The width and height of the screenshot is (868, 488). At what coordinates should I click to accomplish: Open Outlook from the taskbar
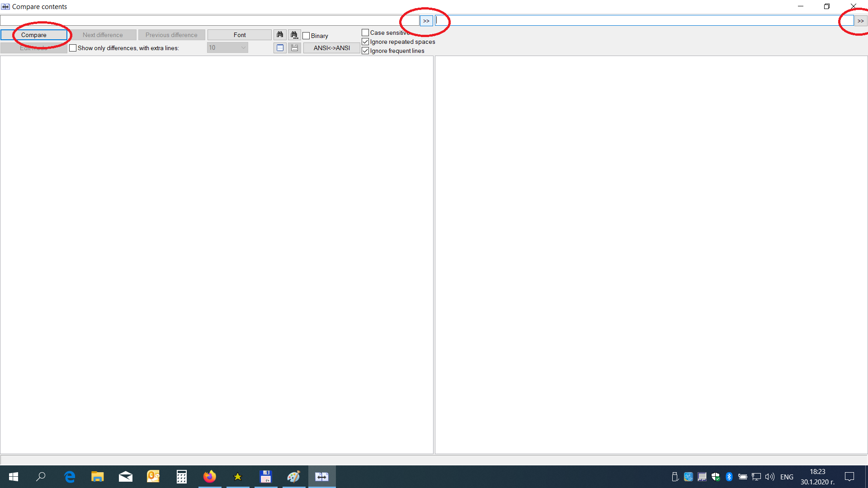point(153,477)
